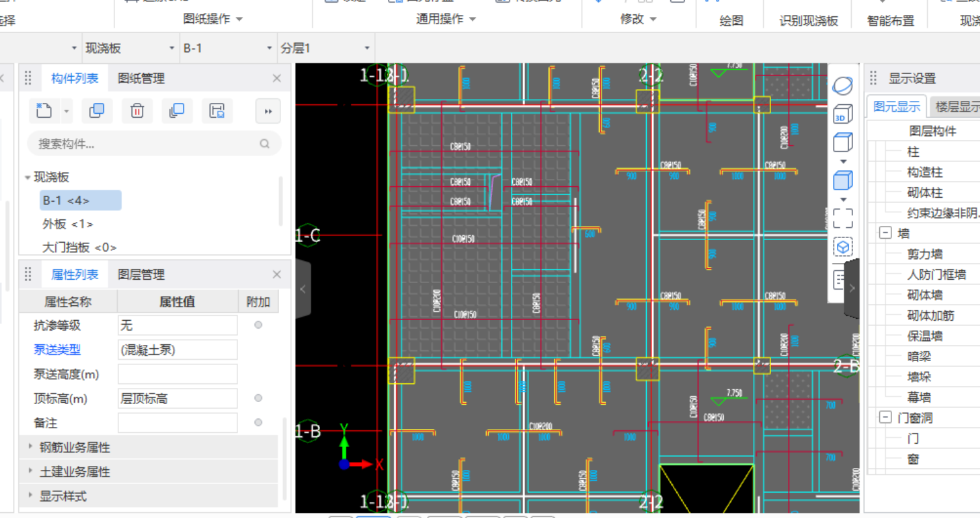980x518 pixels.
Task: Click the 泵送类型 property link
Action: tap(57, 349)
